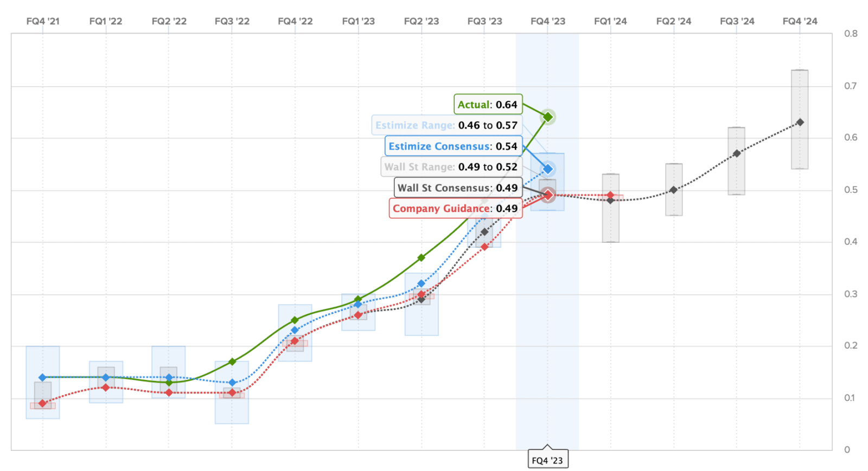Screen dimensions: 868x471
Task: Click the FQ3 '24 column header
Action: click(x=737, y=21)
